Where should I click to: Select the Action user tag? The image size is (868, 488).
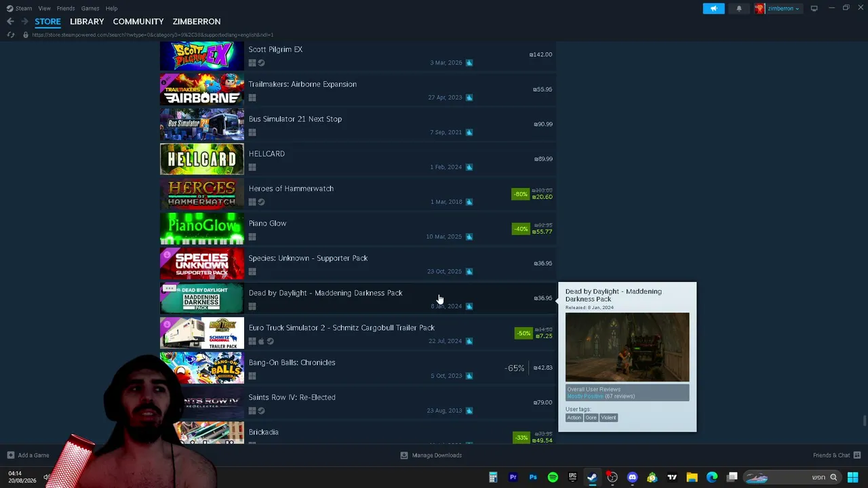coord(574,418)
